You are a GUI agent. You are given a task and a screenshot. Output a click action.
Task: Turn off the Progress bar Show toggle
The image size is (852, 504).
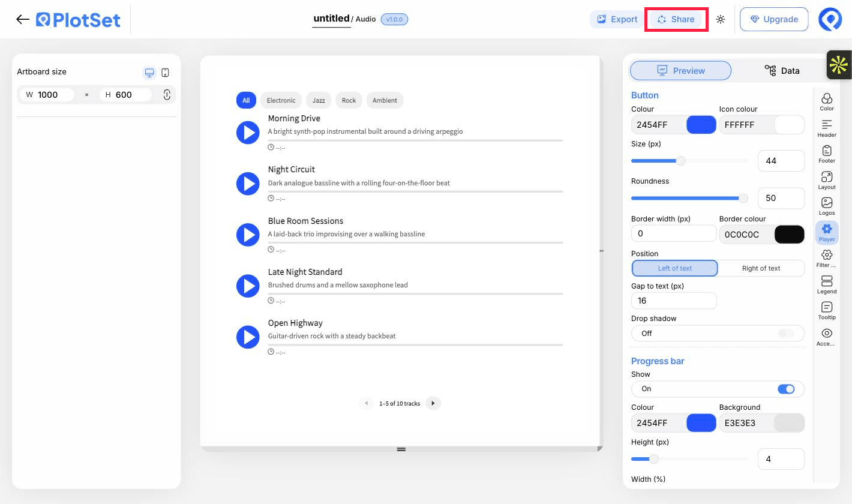point(786,389)
